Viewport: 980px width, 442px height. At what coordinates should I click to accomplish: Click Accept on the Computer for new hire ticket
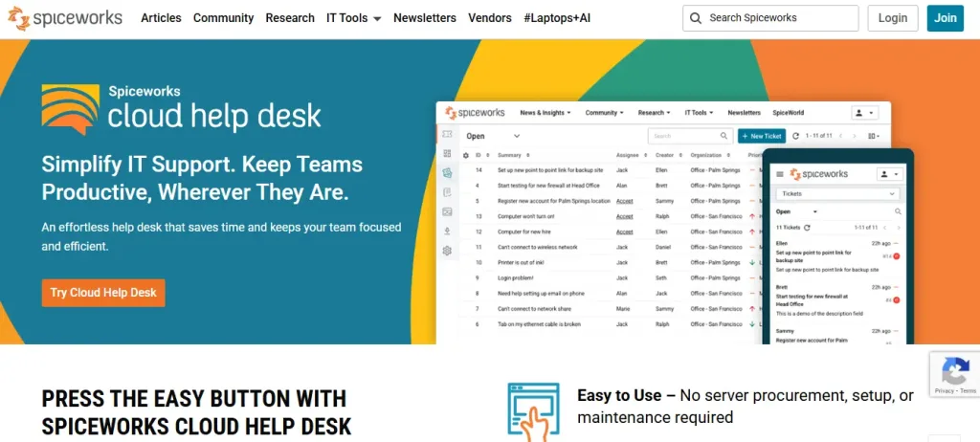click(624, 232)
